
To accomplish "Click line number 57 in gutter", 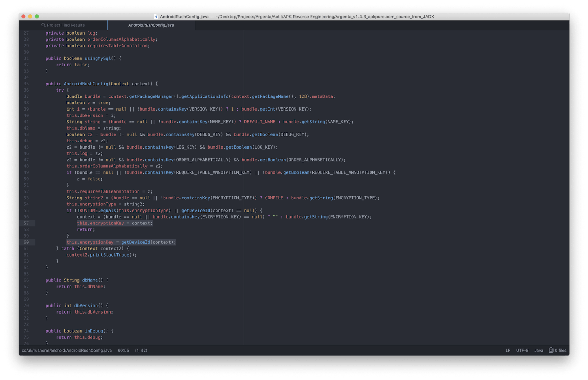I will 26,223.
